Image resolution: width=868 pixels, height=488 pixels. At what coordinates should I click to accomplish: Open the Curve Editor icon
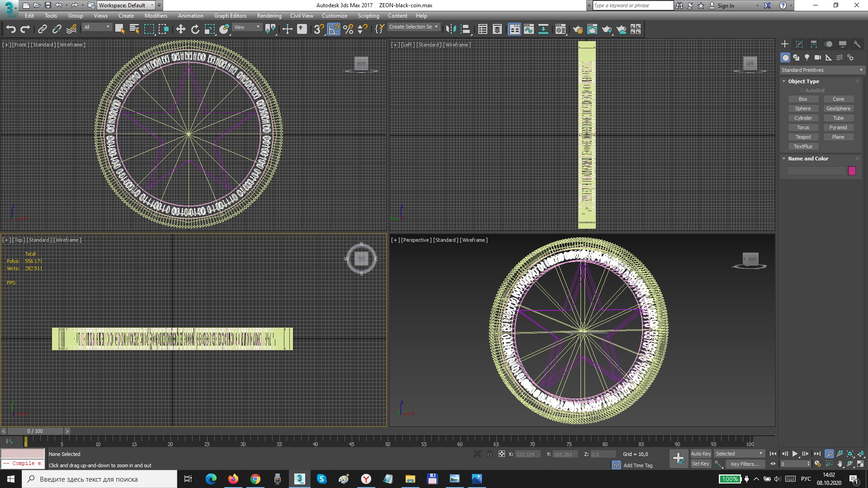[529, 29]
